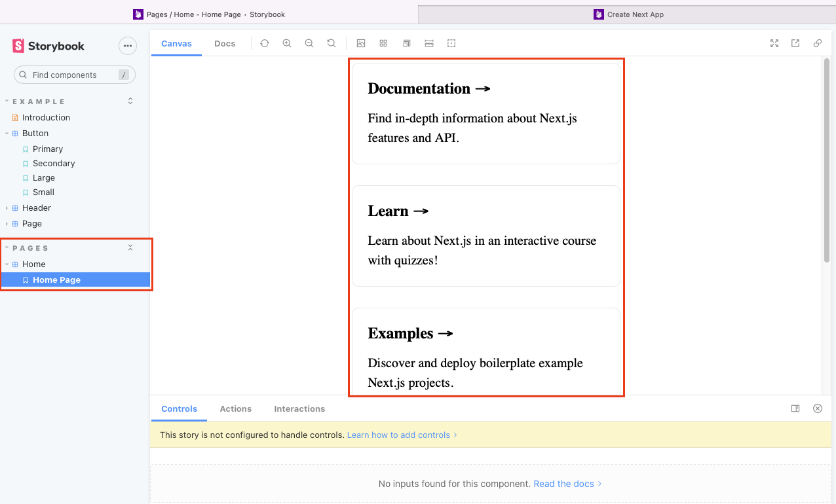
Task: Select the Home Page story
Action: coord(75,280)
